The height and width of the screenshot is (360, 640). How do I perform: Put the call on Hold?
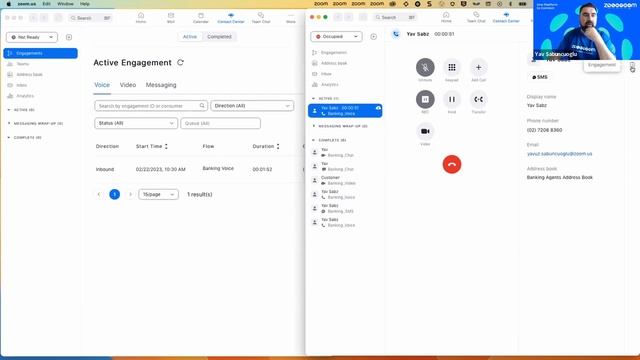(x=452, y=99)
